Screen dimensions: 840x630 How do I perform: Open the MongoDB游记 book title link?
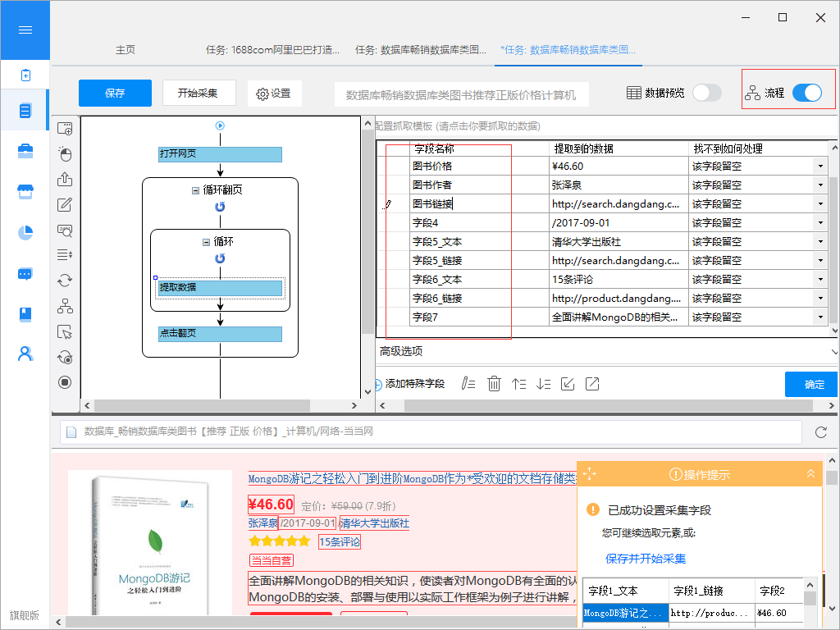412,478
